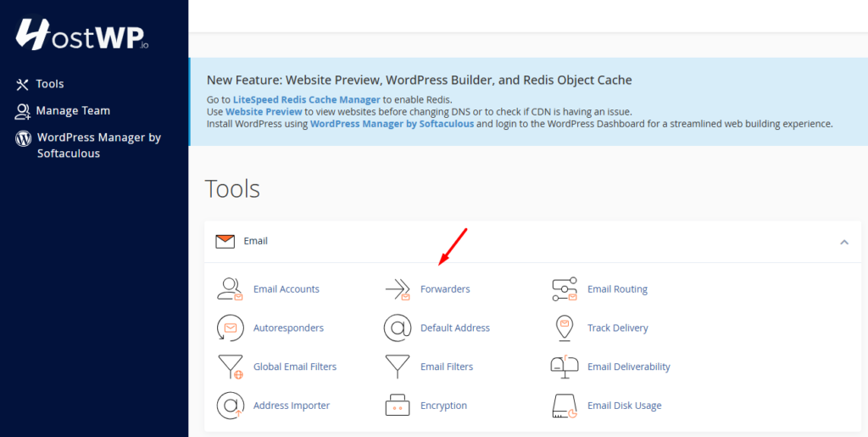The height and width of the screenshot is (437, 868).
Task: Click the Encryption lock icon
Action: click(x=398, y=406)
